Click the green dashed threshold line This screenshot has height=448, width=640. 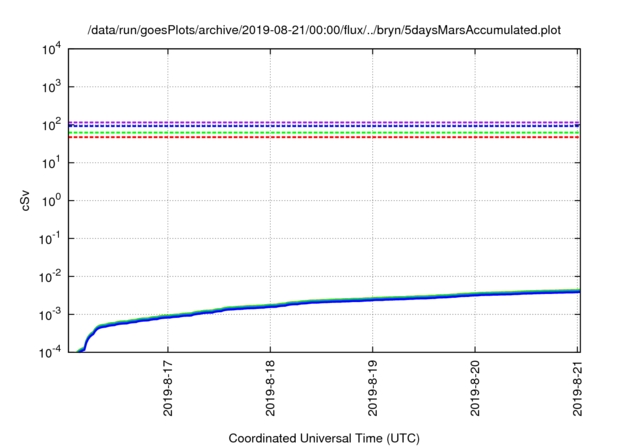coord(324,133)
